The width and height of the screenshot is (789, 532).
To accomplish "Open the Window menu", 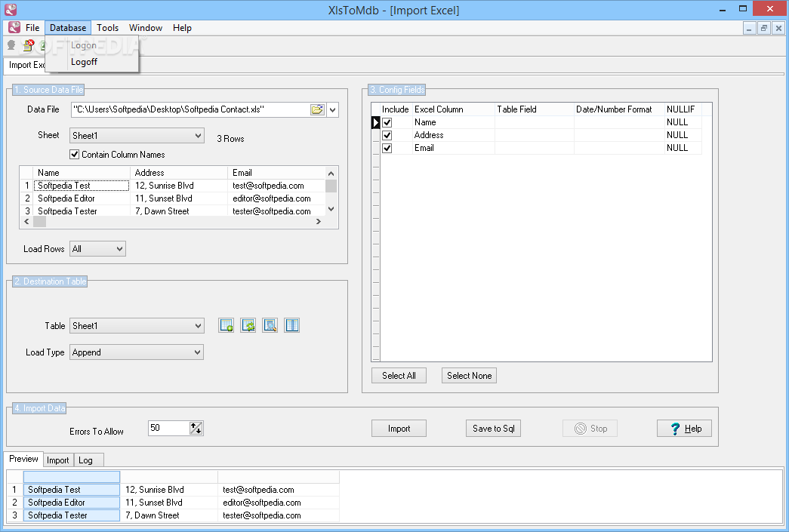I will [x=146, y=28].
